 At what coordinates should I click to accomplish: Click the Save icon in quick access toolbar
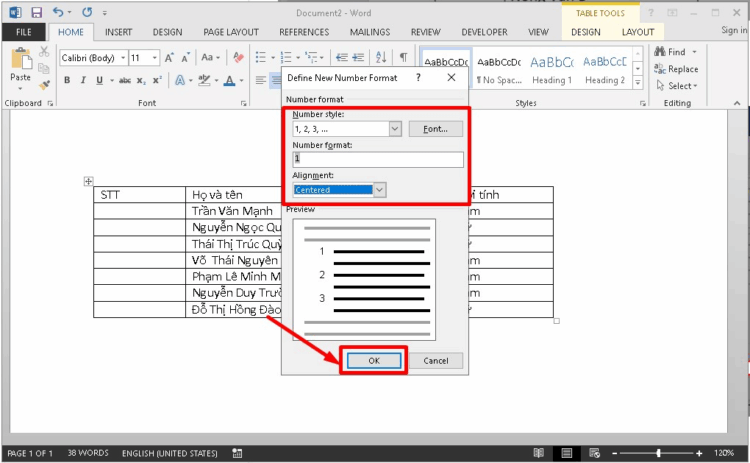pos(36,12)
